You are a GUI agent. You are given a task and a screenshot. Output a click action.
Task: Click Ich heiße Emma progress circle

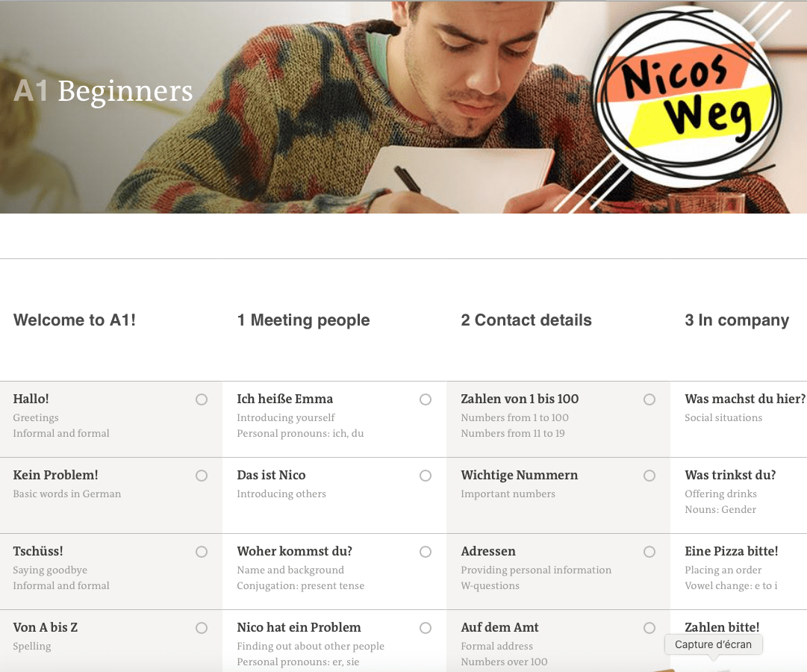tap(425, 399)
